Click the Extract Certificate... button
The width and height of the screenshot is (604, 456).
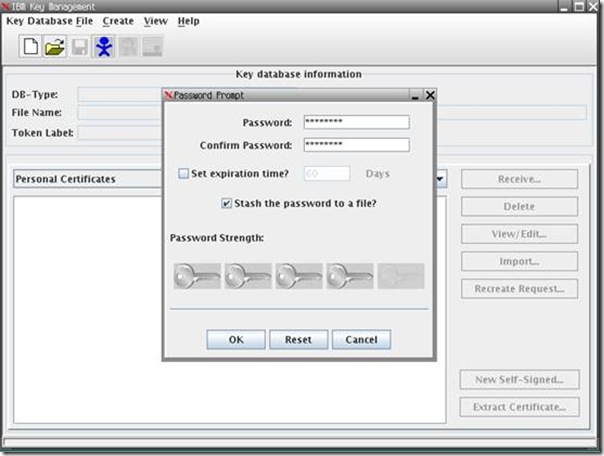519,407
